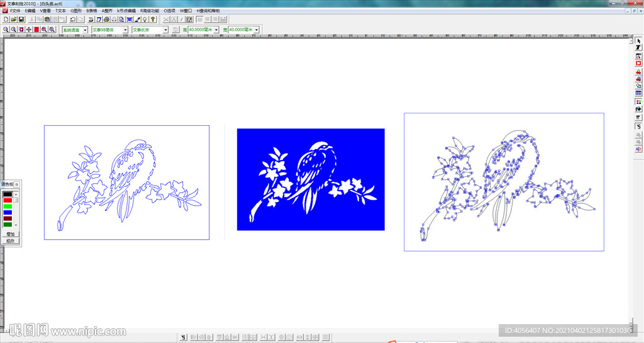
Task: Open the G图形 menu
Action: pyautogui.click(x=76, y=11)
